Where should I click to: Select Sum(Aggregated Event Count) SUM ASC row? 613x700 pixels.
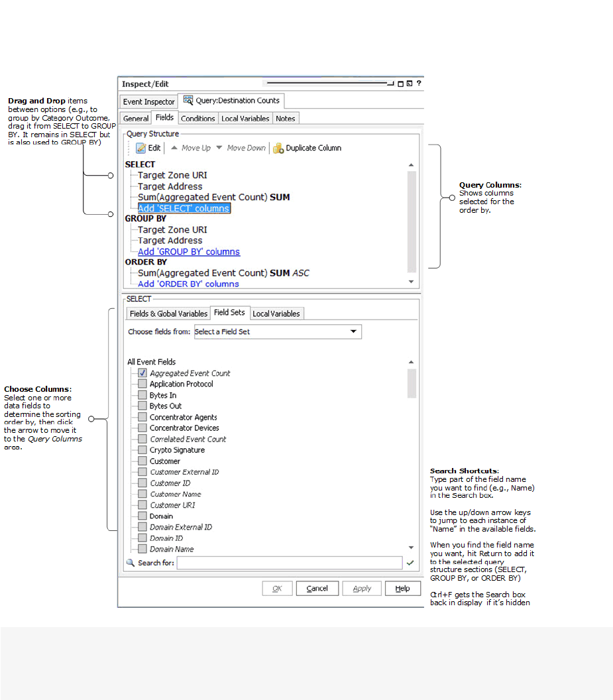click(x=223, y=272)
